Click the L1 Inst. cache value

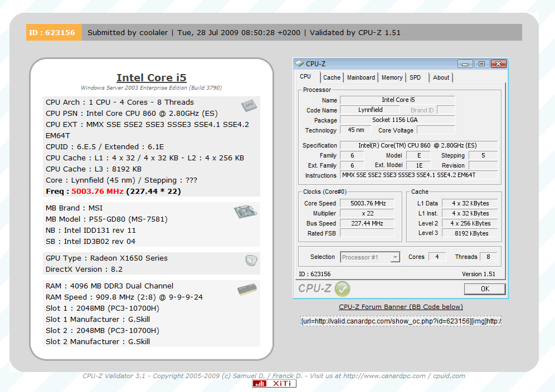click(x=470, y=213)
